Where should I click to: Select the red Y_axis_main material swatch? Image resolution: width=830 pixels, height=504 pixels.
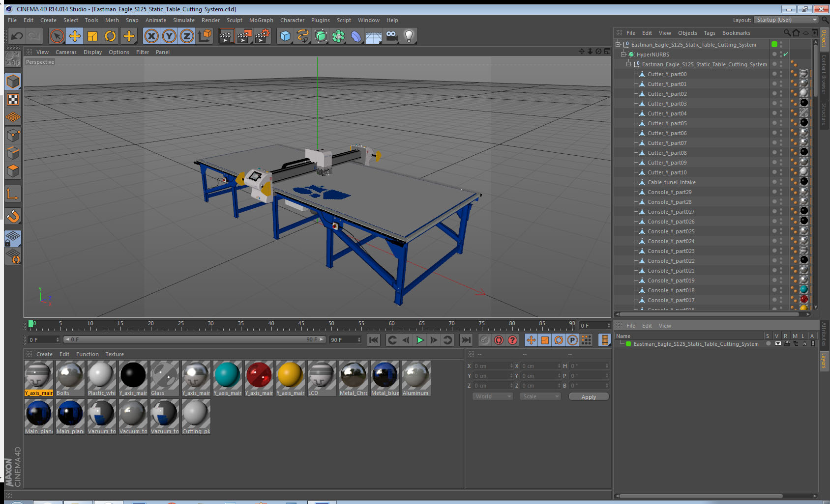pos(259,378)
